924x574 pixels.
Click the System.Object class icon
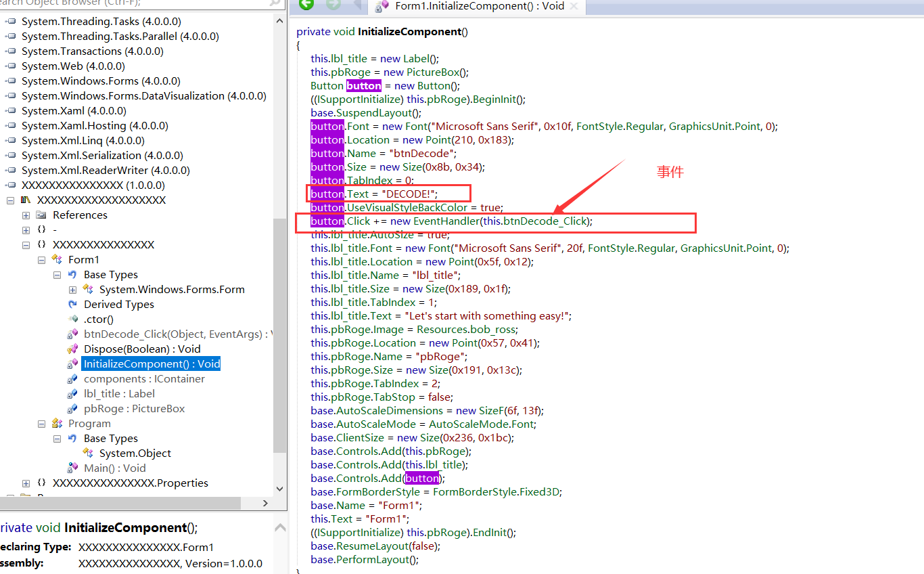coord(88,453)
